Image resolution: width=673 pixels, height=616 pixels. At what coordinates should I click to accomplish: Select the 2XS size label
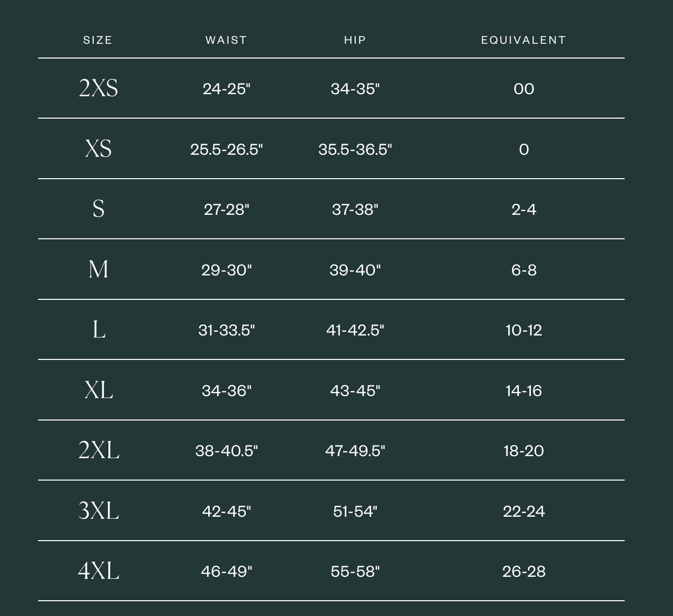pos(98,88)
